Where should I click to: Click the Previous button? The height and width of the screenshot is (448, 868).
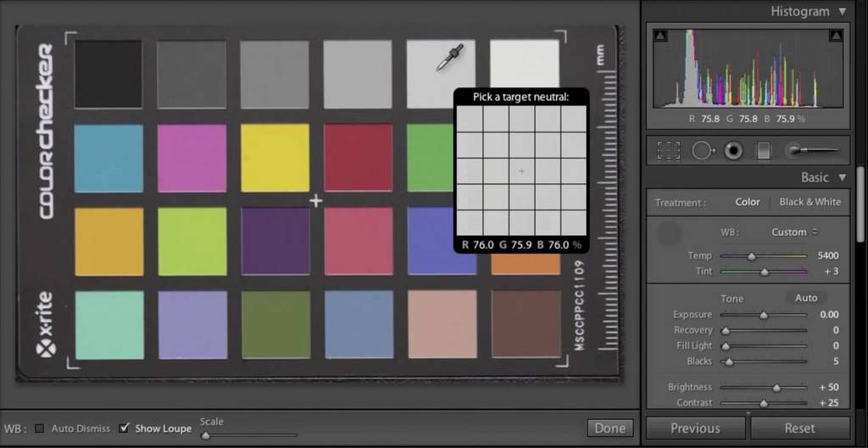click(695, 428)
